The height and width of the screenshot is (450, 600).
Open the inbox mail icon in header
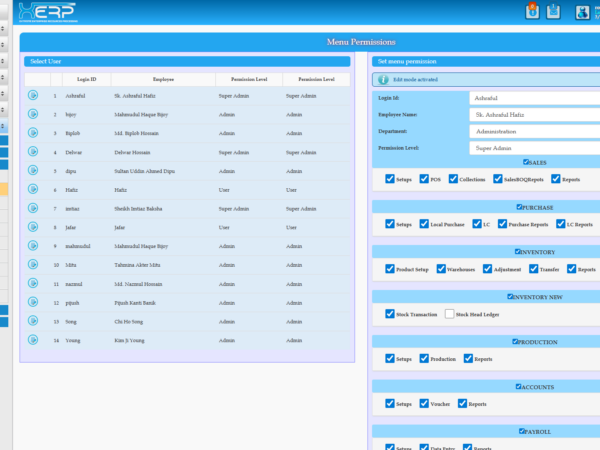tap(553, 11)
